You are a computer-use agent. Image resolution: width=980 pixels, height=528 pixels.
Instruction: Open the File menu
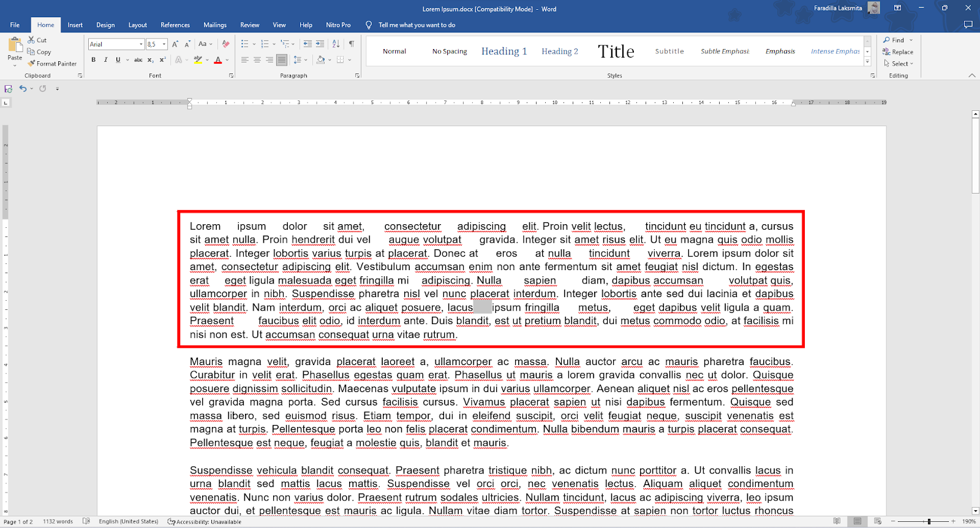(x=15, y=25)
